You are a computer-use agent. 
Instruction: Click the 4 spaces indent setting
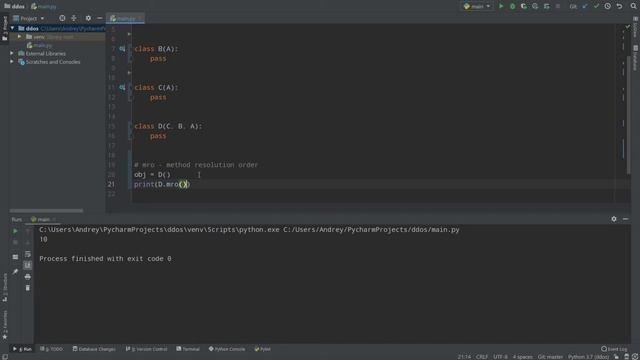[x=522, y=357]
